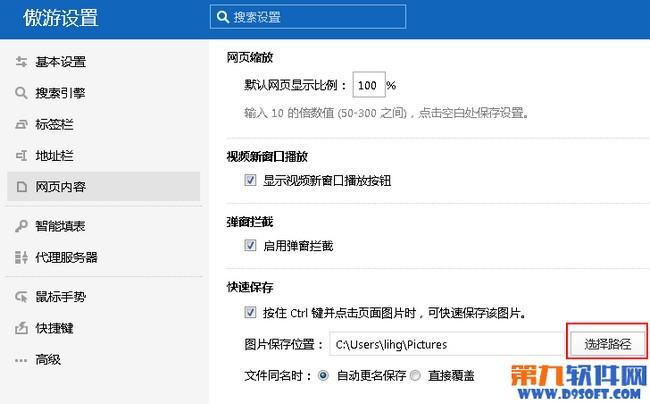
Task: Uncheck the Ctrl quick-save image checkbox
Action: (x=250, y=312)
